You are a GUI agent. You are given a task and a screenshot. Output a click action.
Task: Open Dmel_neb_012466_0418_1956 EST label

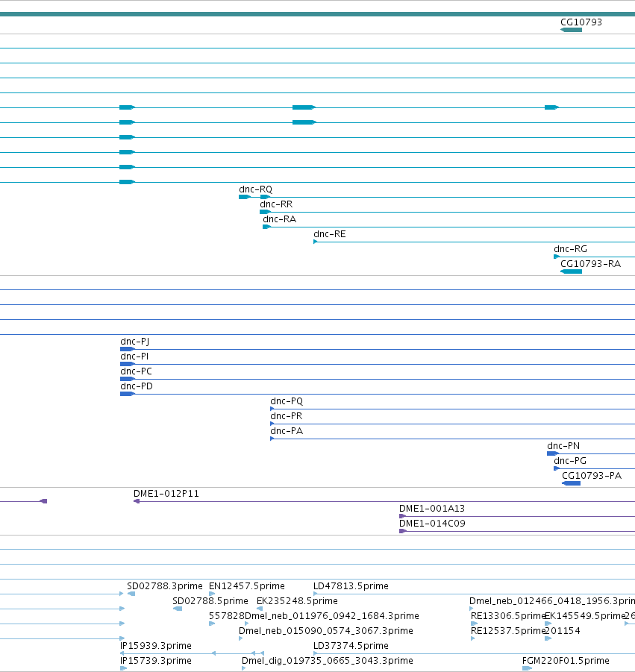coord(552,601)
